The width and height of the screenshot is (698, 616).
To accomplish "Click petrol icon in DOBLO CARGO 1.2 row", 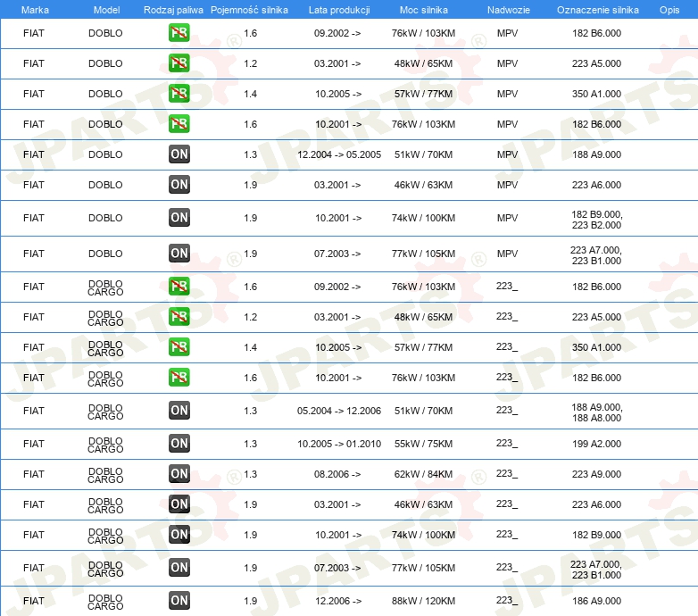I will pyautogui.click(x=179, y=316).
